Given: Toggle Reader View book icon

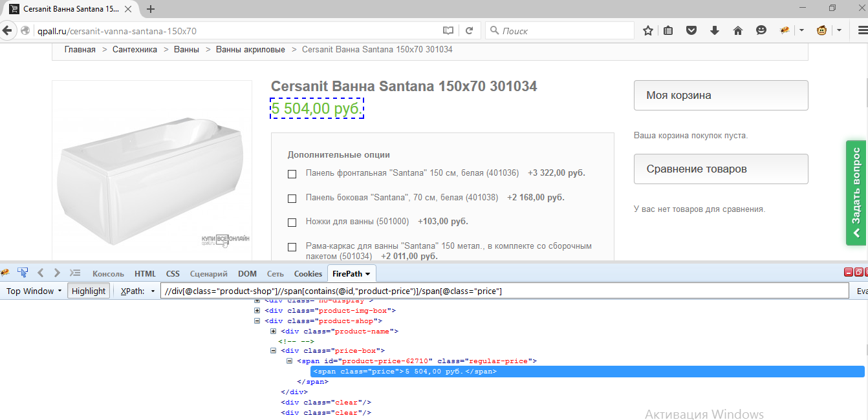Looking at the screenshot, I should [x=448, y=30].
